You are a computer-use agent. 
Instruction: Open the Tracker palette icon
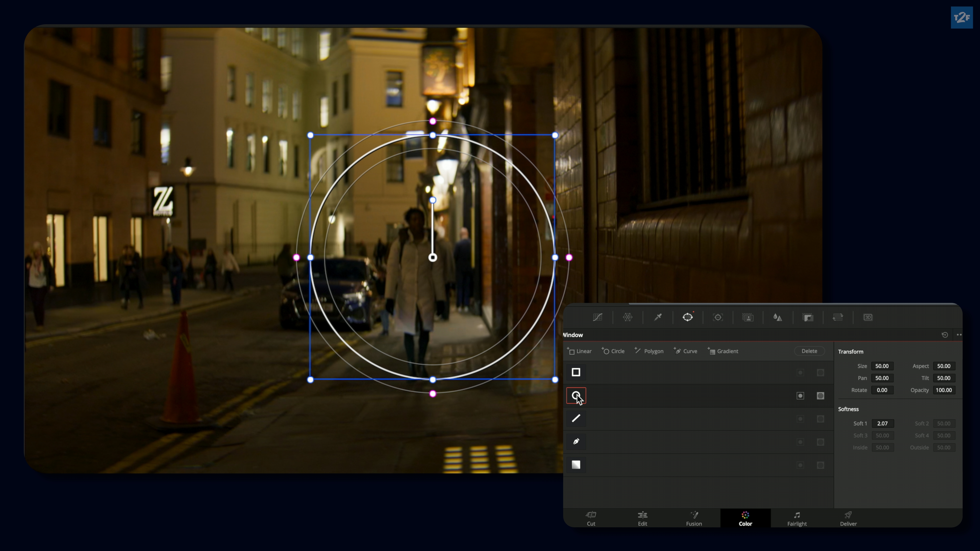pos(718,317)
